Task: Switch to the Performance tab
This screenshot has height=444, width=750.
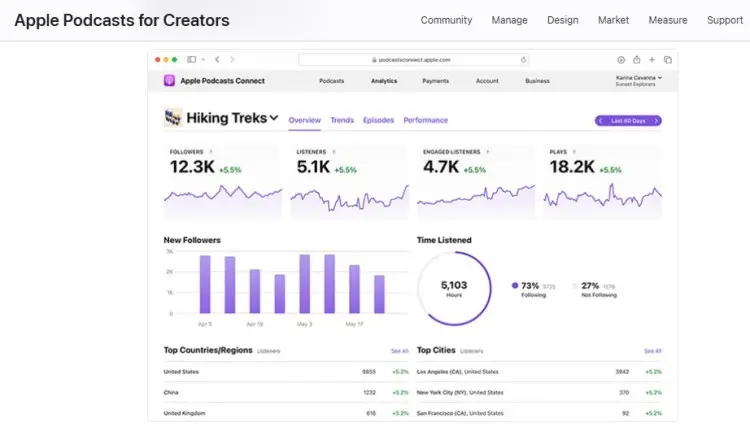Action: tap(426, 120)
